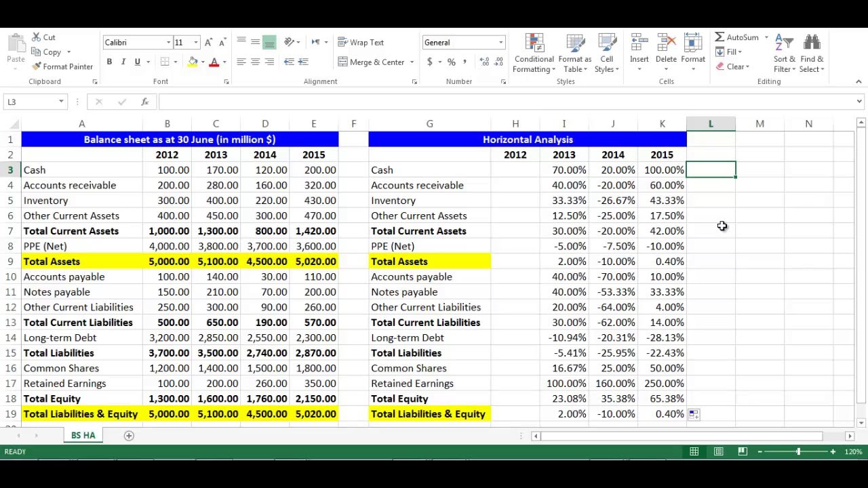Click the Clear button in Editing

click(732, 66)
